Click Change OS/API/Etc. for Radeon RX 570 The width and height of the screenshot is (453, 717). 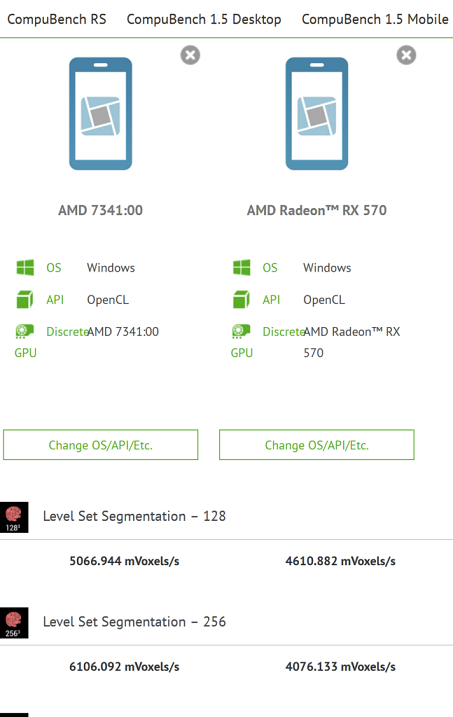tap(317, 444)
